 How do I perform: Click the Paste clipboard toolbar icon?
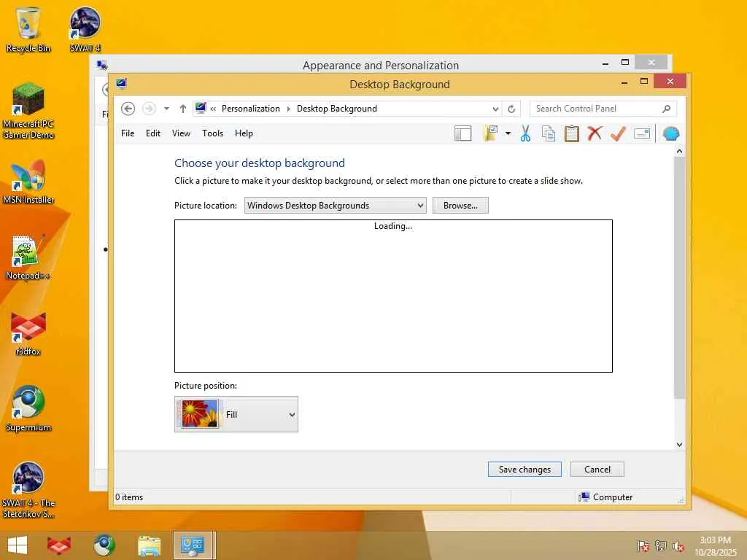(x=571, y=134)
